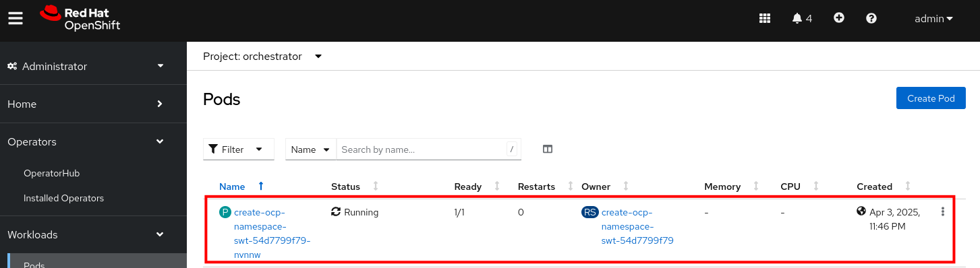Click the green P pod badge
The width and height of the screenshot is (980, 268).
225,212
